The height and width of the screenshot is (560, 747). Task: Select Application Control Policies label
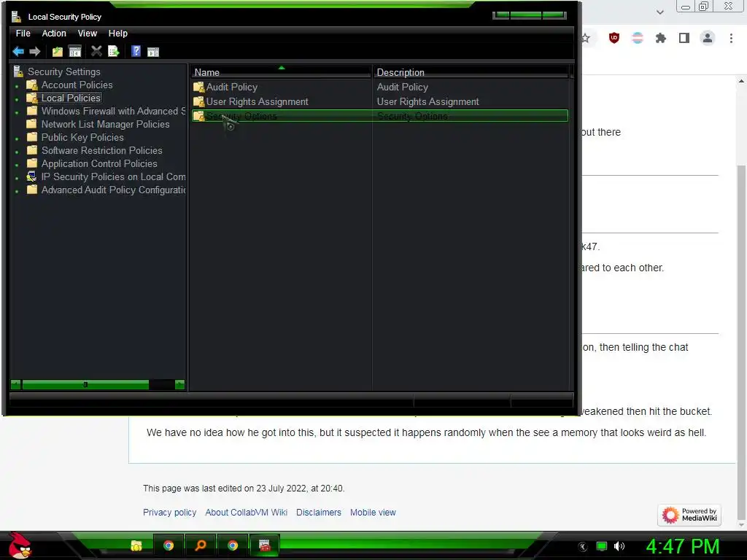99,163
